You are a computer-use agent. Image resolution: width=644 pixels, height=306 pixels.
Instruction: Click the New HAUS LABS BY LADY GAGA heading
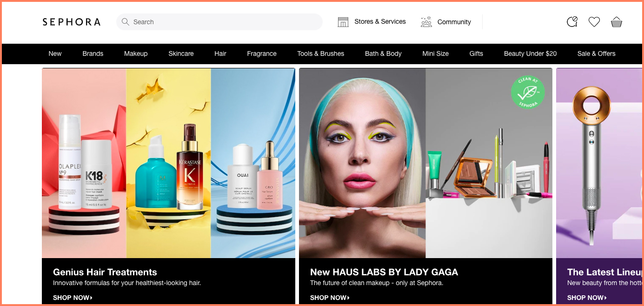tap(384, 272)
